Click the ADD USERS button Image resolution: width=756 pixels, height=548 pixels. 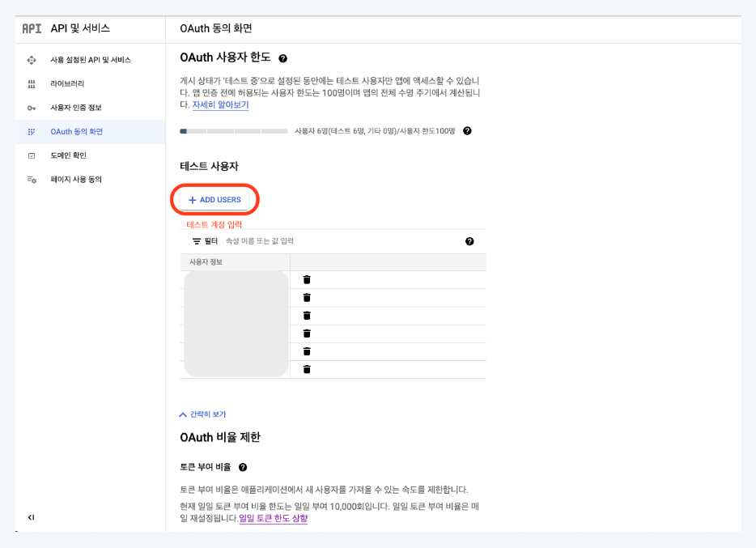[214, 199]
